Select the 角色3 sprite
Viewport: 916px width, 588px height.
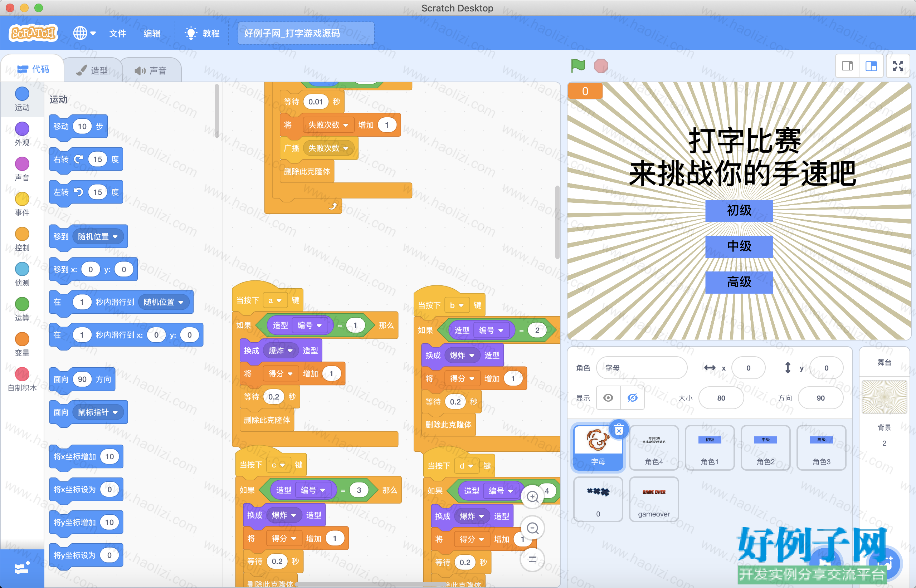click(821, 447)
